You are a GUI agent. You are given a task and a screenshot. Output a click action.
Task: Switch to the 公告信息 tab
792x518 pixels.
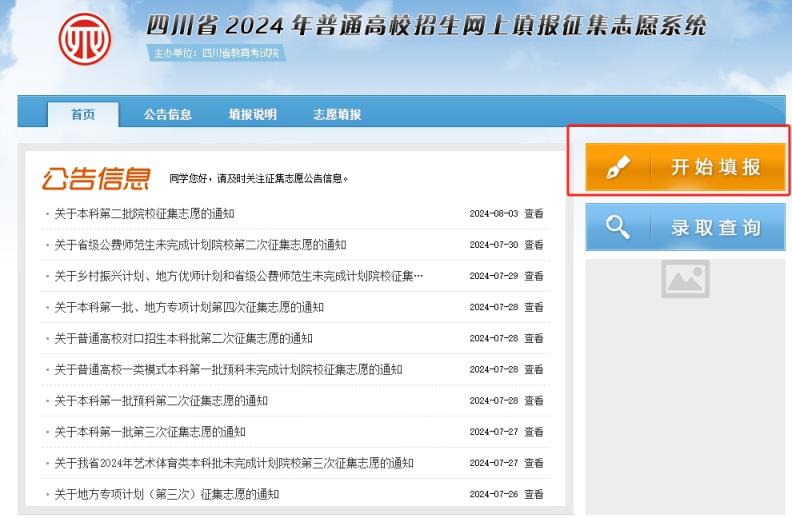tap(167, 114)
